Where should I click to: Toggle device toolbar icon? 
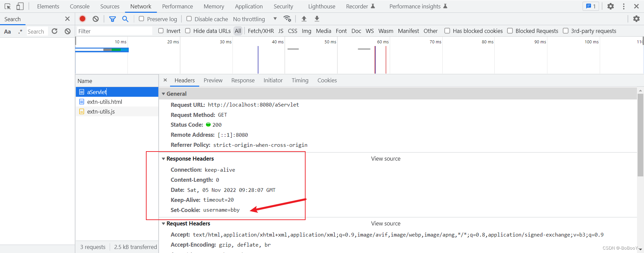tap(20, 6)
